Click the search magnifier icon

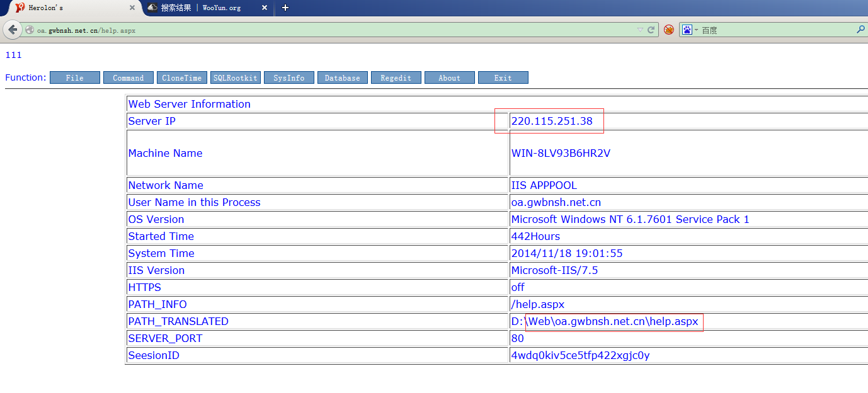(860, 30)
